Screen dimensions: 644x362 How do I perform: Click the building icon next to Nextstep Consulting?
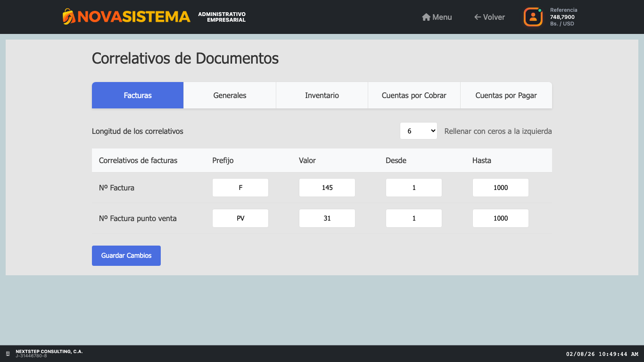tap(8, 354)
